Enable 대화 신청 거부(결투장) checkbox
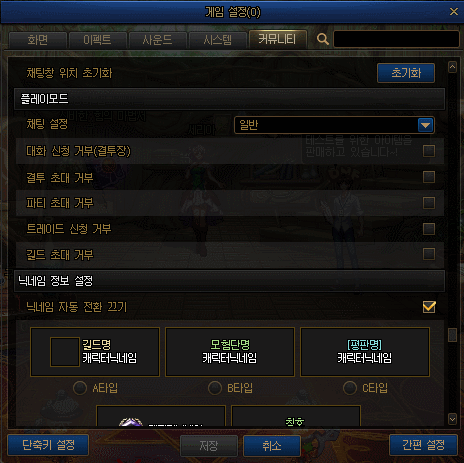Image resolution: width=464 pixels, height=463 pixels. (429, 151)
